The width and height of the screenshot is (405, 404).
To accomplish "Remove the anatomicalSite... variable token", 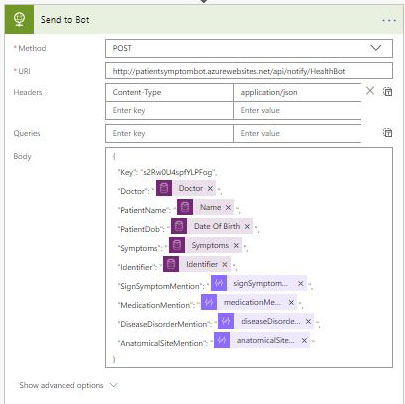I will (x=304, y=340).
